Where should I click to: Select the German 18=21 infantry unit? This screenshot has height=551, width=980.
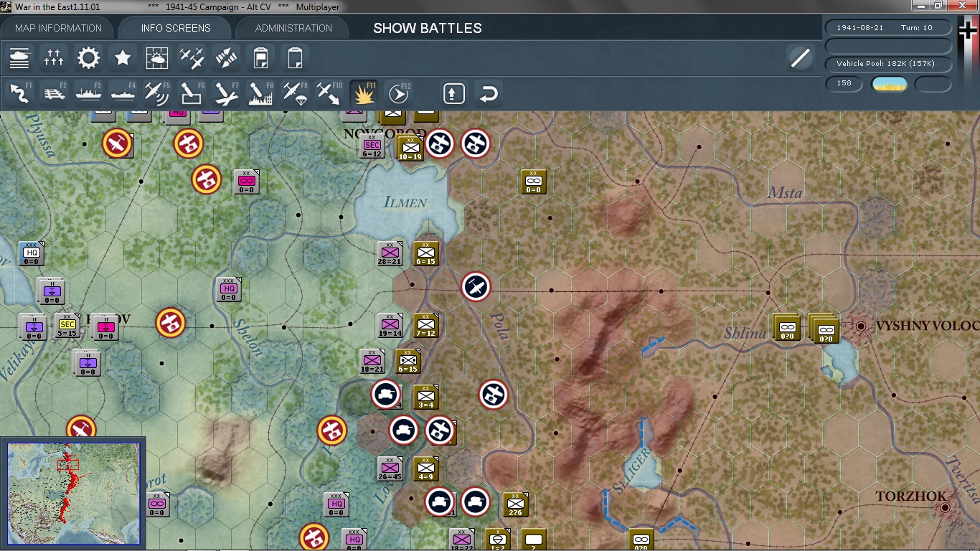pos(372,361)
